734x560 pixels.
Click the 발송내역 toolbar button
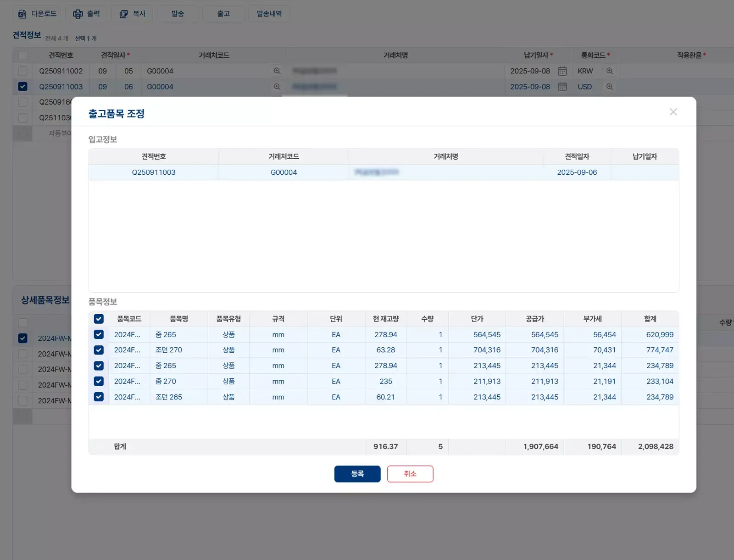tap(269, 14)
